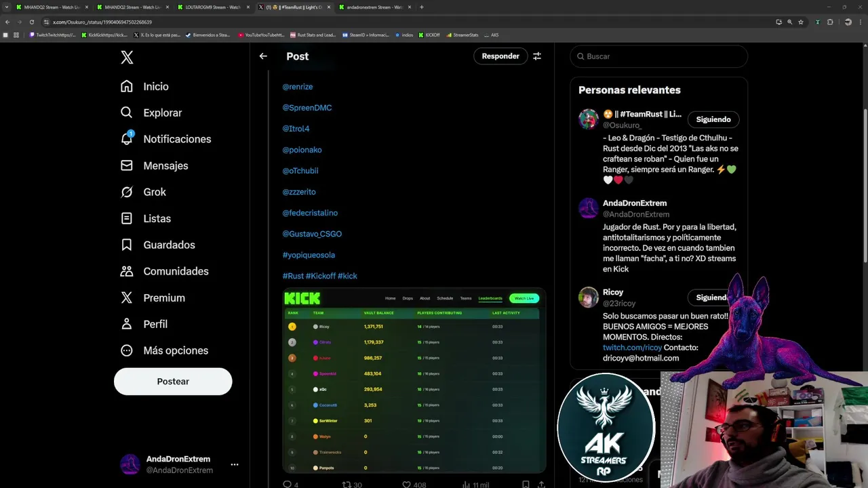The width and height of the screenshot is (868, 488).
Task: Open the StreamerStats bookmark
Action: point(462,35)
